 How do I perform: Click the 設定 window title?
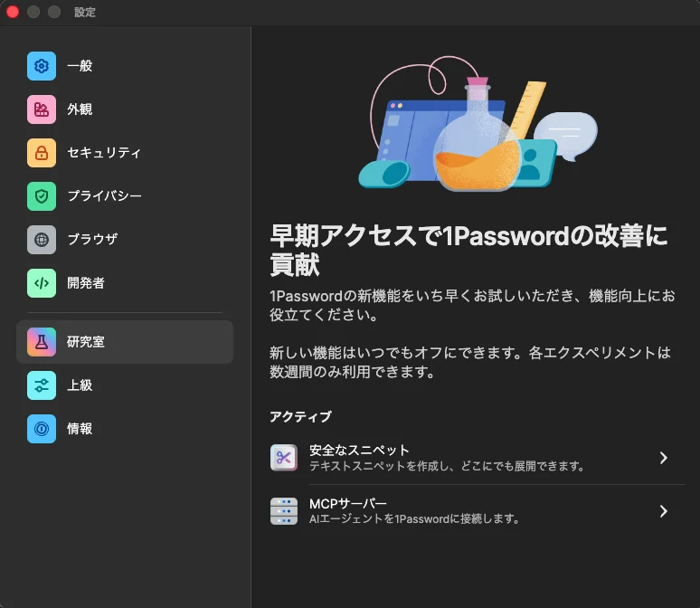pos(85,12)
